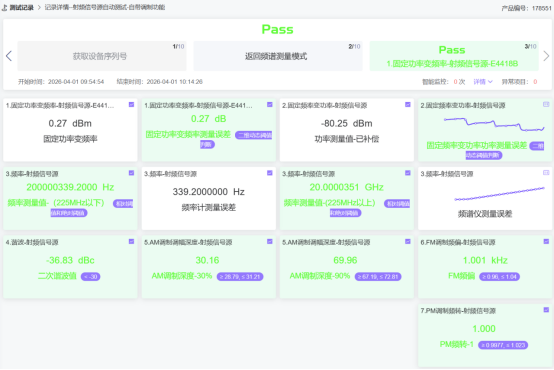Screen dimensions: 554x370
Task: Click corner icon on -80.25 dBm card
Action: pyautogui.click(x=408, y=105)
